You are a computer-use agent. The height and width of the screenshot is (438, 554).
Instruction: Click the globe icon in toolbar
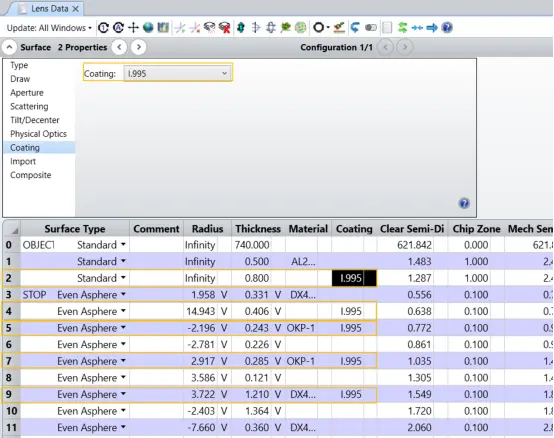[148, 28]
